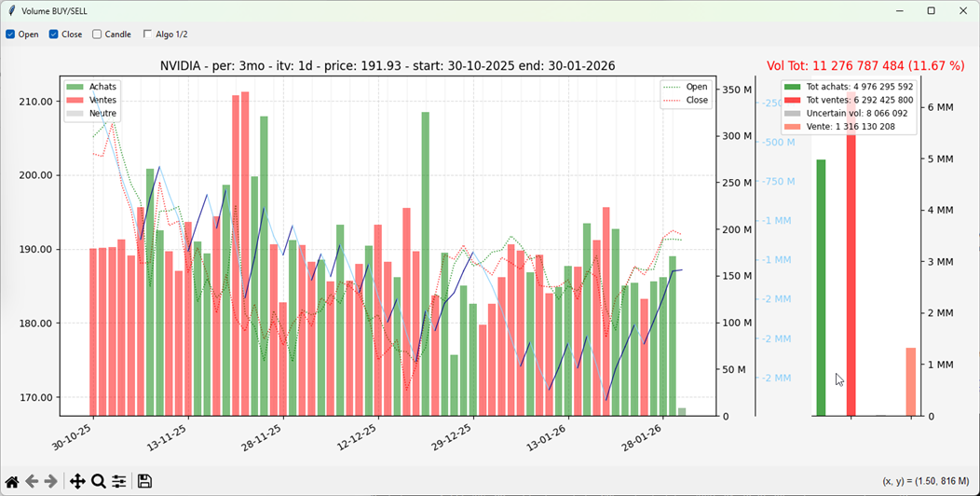The width and height of the screenshot is (980, 496).
Task: Click the forward view arrow icon
Action: [x=51, y=481]
